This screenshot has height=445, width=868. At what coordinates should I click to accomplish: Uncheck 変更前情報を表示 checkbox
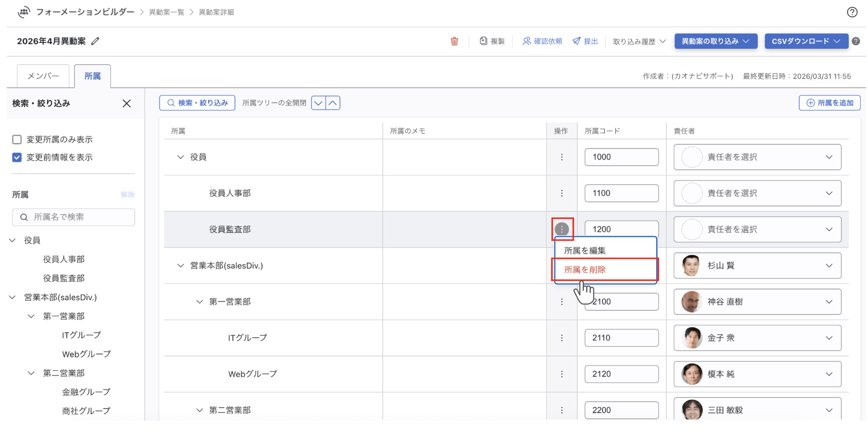pyautogui.click(x=17, y=157)
